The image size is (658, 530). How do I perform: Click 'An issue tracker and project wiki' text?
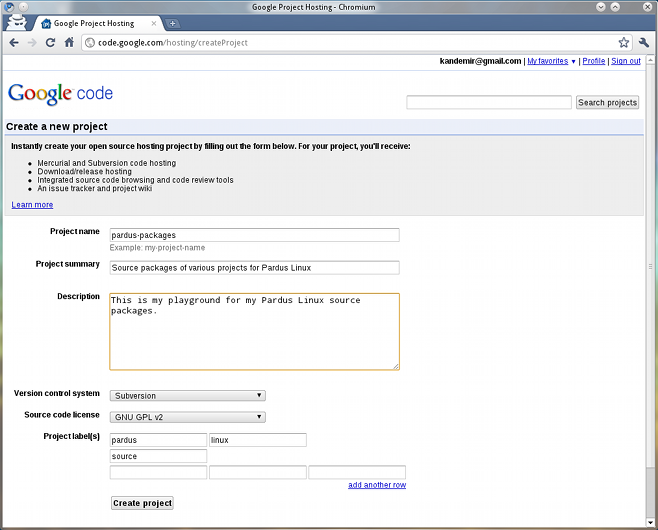(x=94, y=188)
